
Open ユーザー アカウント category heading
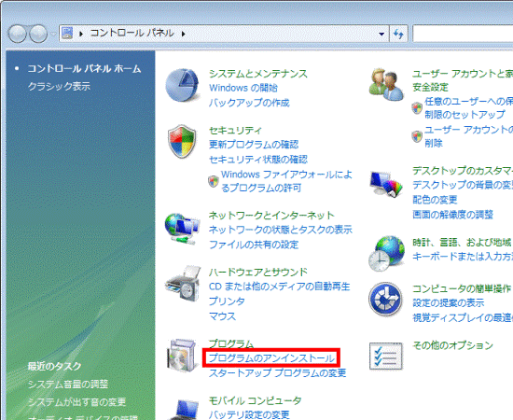(x=463, y=80)
